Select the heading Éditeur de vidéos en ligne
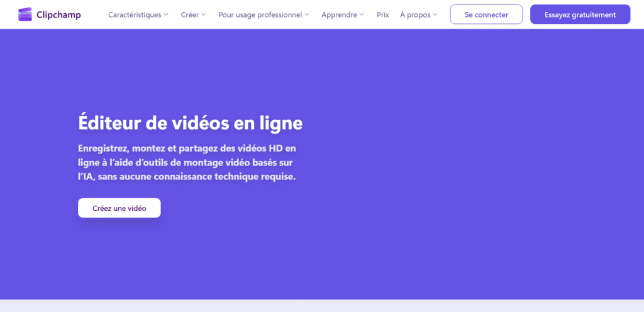This screenshot has width=644, height=312. [190, 123]
